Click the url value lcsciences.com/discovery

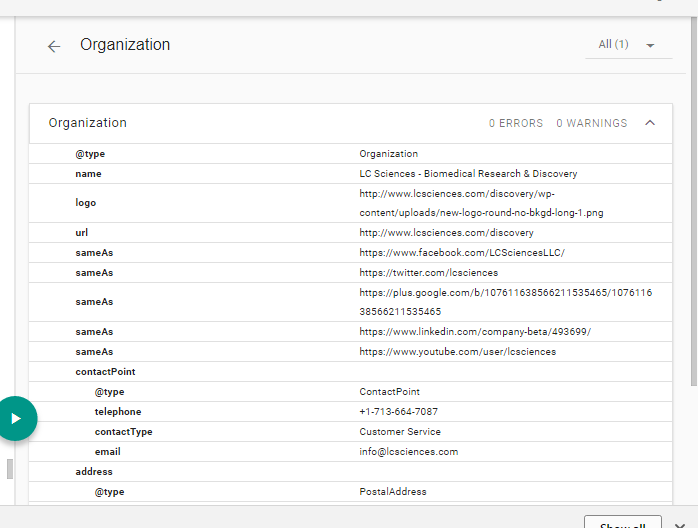click(446, 233)
